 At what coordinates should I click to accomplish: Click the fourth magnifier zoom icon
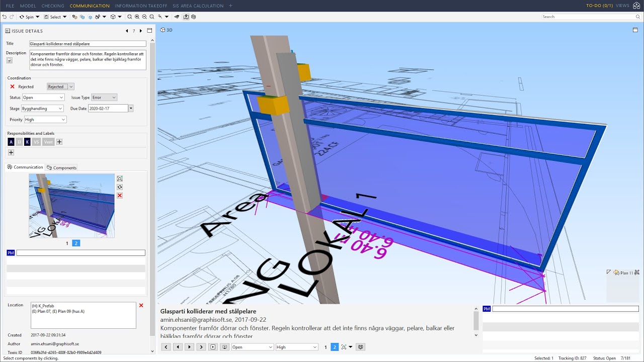[x=152, y=17]
